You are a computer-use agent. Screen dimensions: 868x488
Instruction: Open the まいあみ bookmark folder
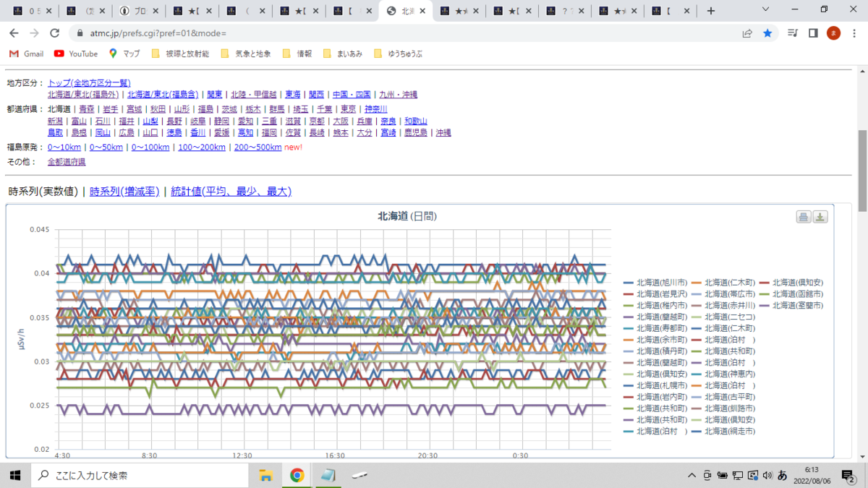click(x=344, y=53)
